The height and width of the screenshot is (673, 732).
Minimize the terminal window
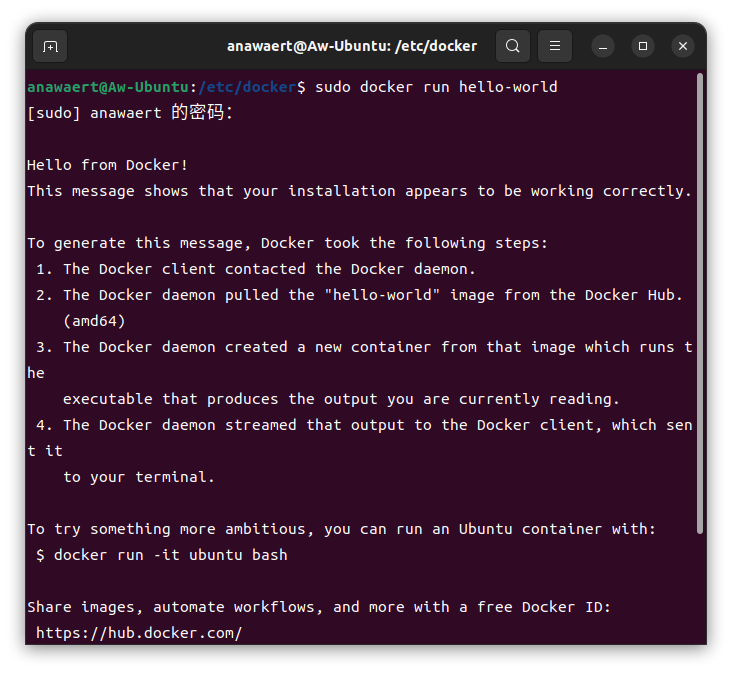click(602, 46)
